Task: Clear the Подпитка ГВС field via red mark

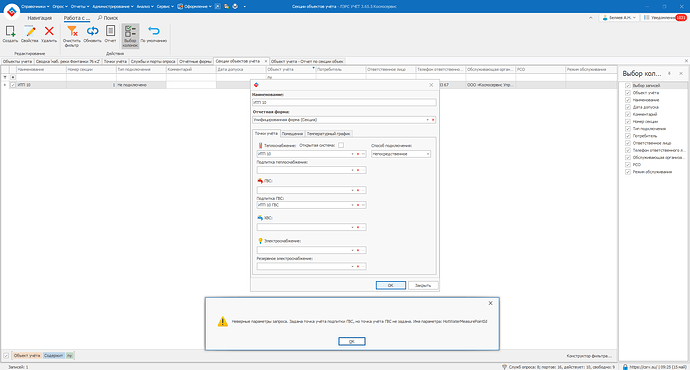Action: [358, 205]
